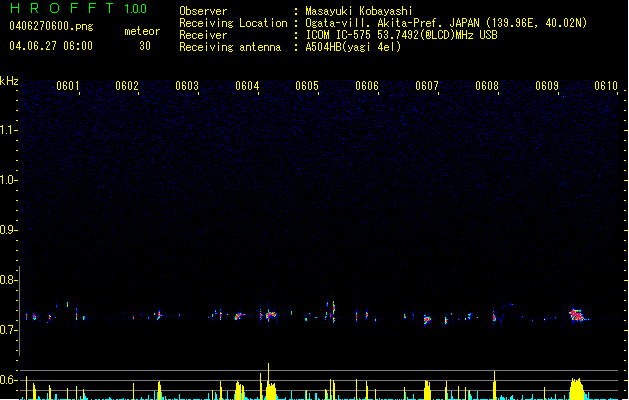Click the meteor count value 30

[x=145, y=46]
